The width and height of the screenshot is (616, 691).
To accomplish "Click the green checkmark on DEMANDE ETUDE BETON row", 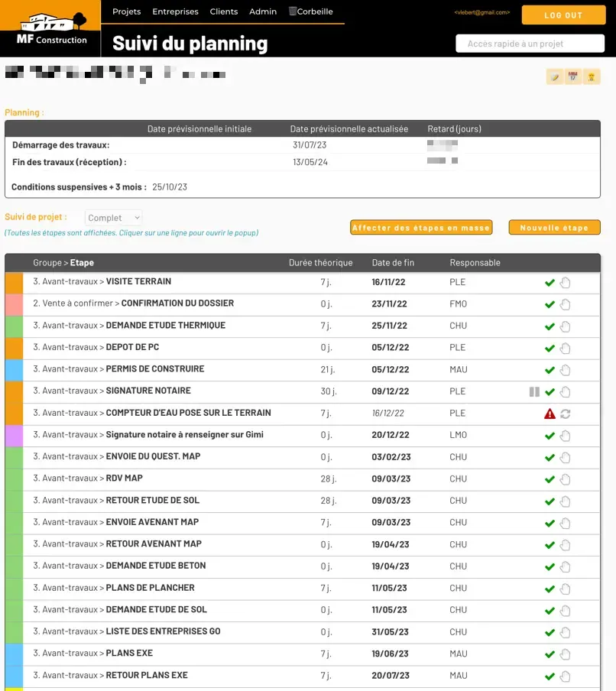I will [550, 566].
